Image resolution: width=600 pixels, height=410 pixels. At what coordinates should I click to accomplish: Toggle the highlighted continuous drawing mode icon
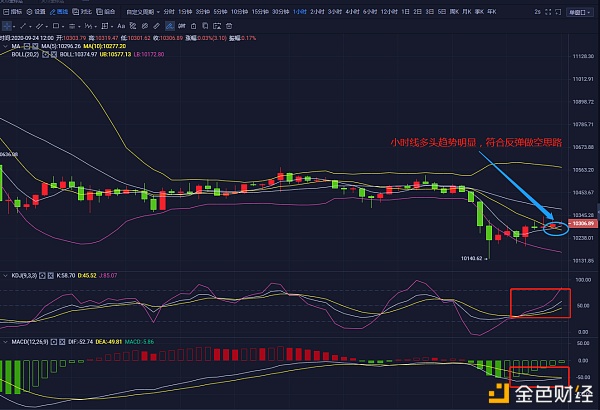pos(170,26)
